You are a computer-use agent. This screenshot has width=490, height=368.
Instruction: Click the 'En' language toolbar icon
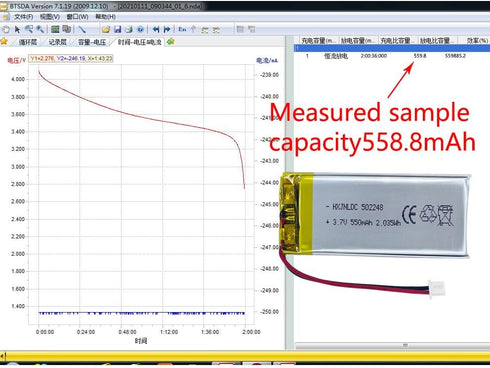(182, 29)
